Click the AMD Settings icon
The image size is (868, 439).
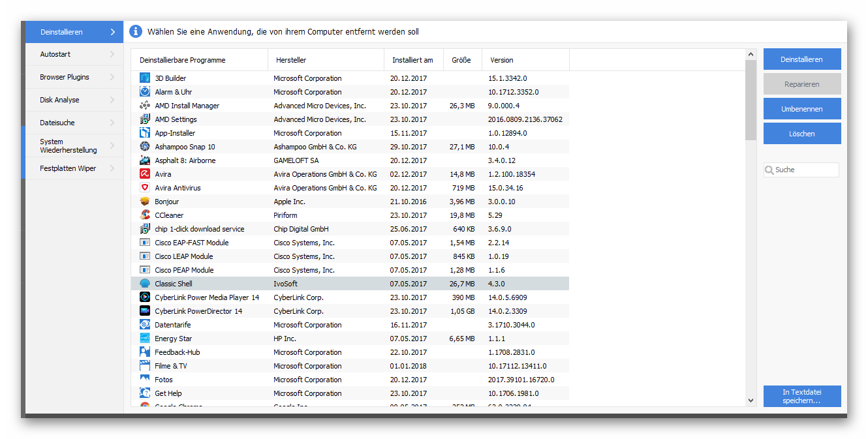[x=145, y=119]
